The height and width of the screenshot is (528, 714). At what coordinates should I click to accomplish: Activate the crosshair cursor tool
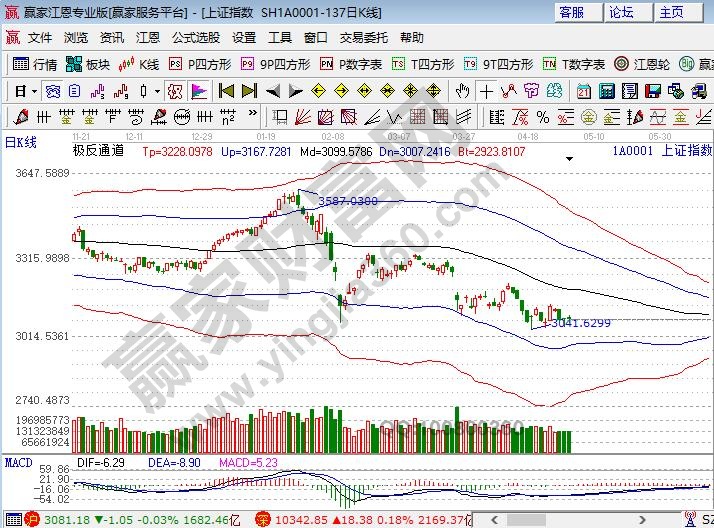pos(486,90)
